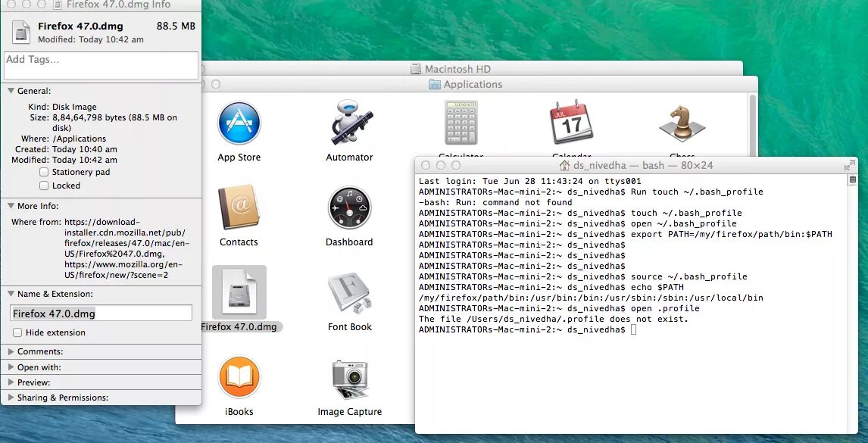Click the Terminal cursor prompt line
The width and height of the screenshot is (868, 443).
click(x=528, y=329)
